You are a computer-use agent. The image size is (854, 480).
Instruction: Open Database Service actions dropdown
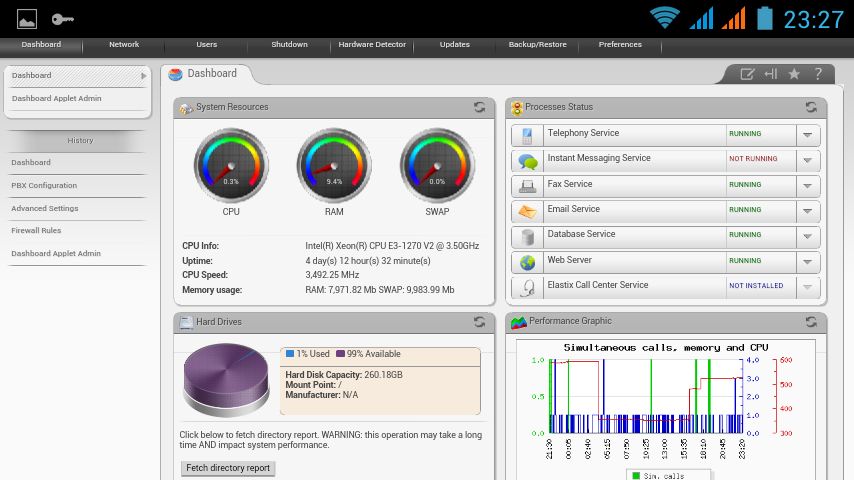[808, 237]
